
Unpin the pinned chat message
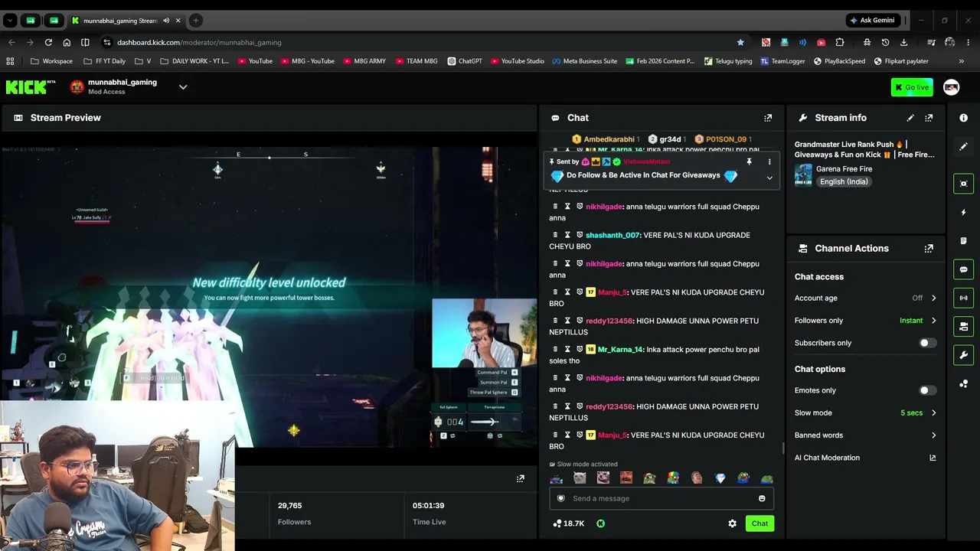click(x=749, y=162)
